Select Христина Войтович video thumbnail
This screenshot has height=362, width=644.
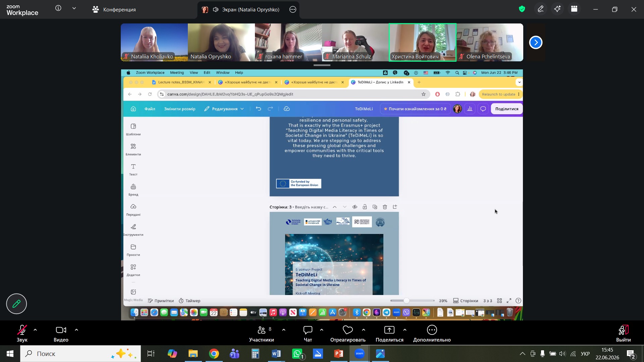coord(423,42)
